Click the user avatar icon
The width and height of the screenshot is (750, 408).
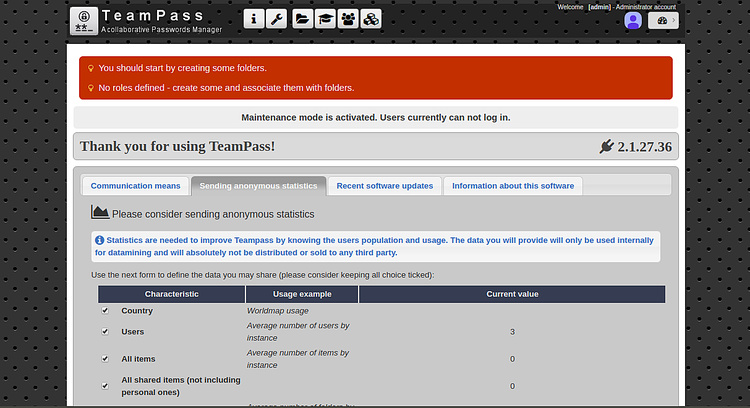[x=633, y=21]
